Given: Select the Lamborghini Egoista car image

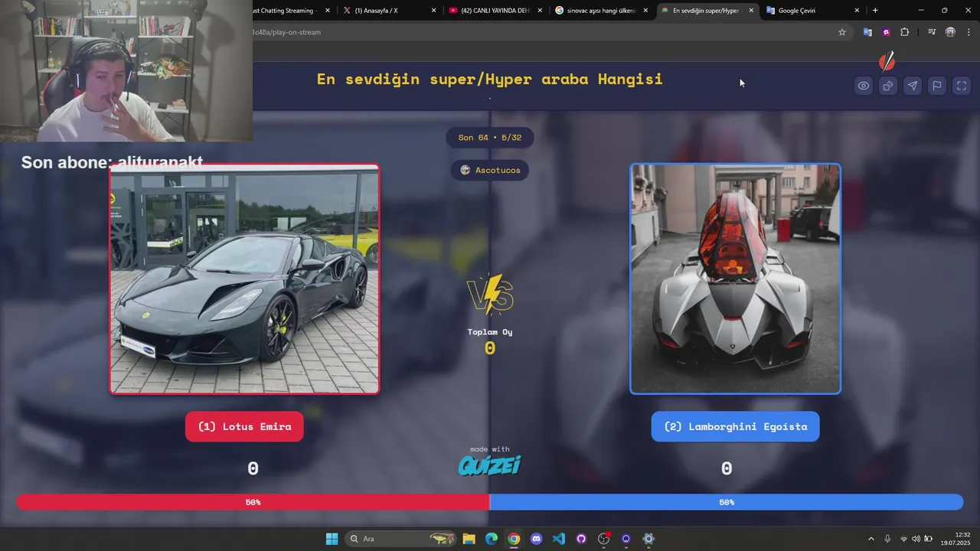Looking at the screenshot, I should click(x=735, y=279).
